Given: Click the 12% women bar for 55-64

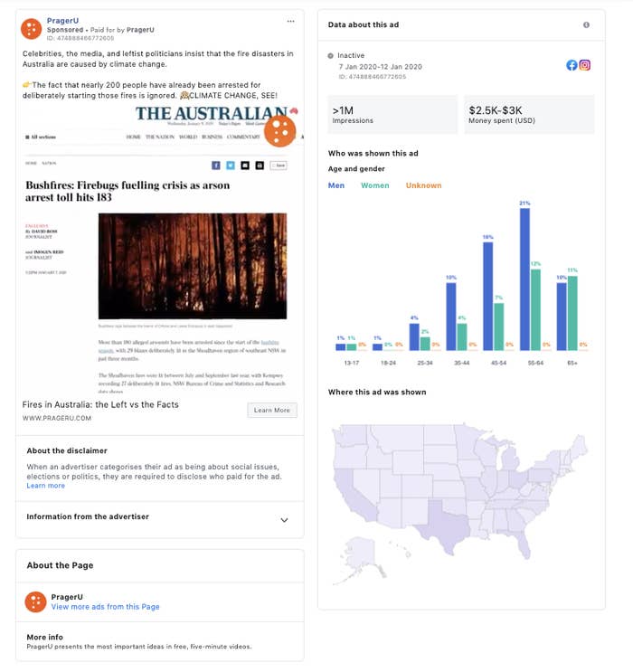Looking at the screenshot, I should (535, 310).
